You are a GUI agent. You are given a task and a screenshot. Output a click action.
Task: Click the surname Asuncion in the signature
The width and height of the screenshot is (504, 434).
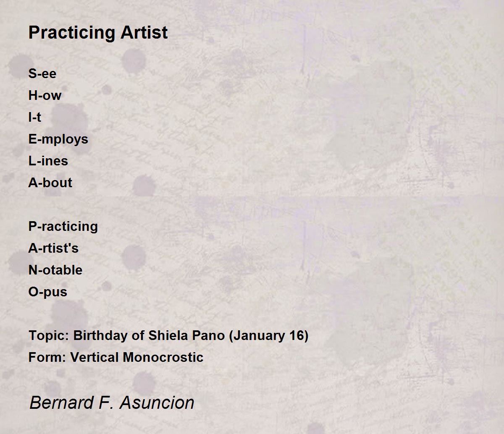(157, 403)
